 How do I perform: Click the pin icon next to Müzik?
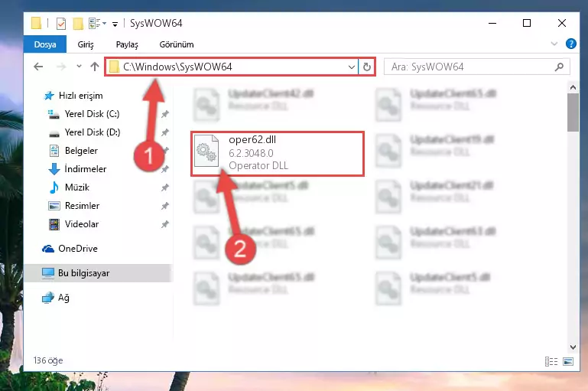coord(164,187)
